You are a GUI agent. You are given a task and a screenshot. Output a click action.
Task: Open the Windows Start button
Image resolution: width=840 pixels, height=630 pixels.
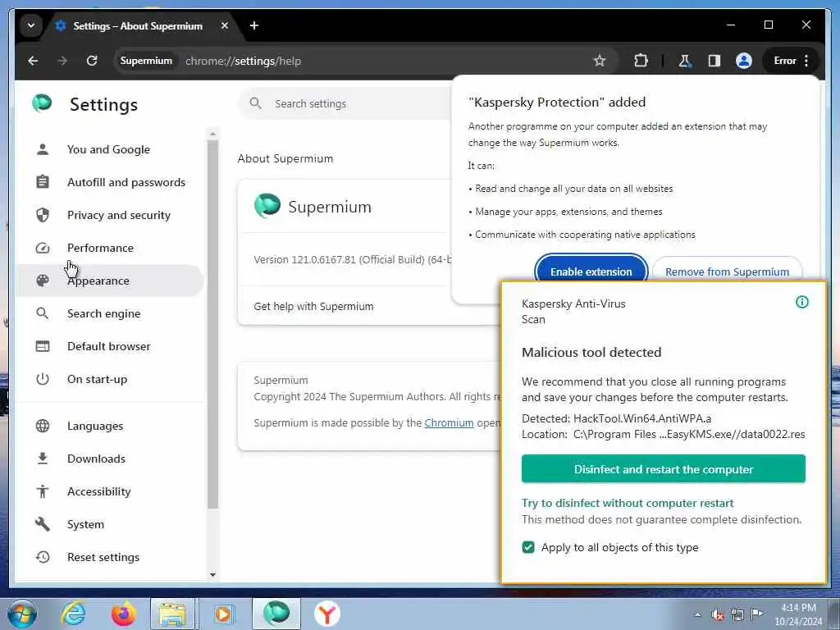[x=22, y=614]
